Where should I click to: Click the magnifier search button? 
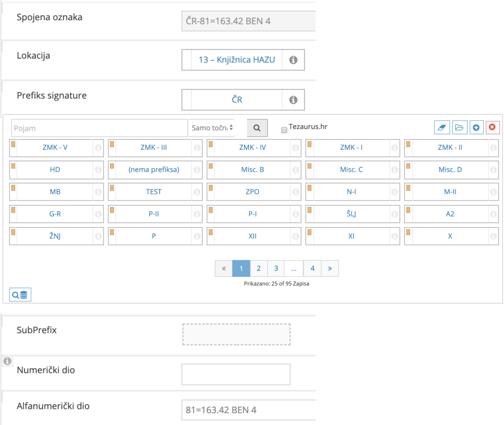[257, 128]
